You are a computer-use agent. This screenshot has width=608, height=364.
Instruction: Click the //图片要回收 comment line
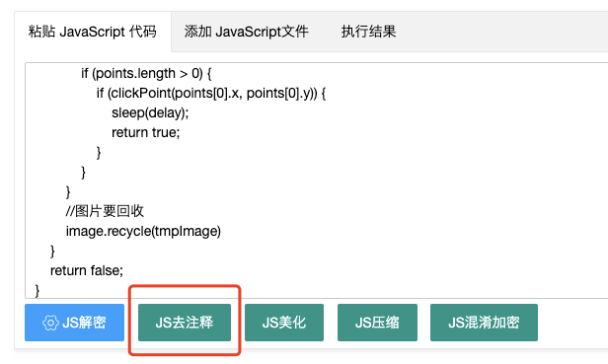[x=105, y=211]
